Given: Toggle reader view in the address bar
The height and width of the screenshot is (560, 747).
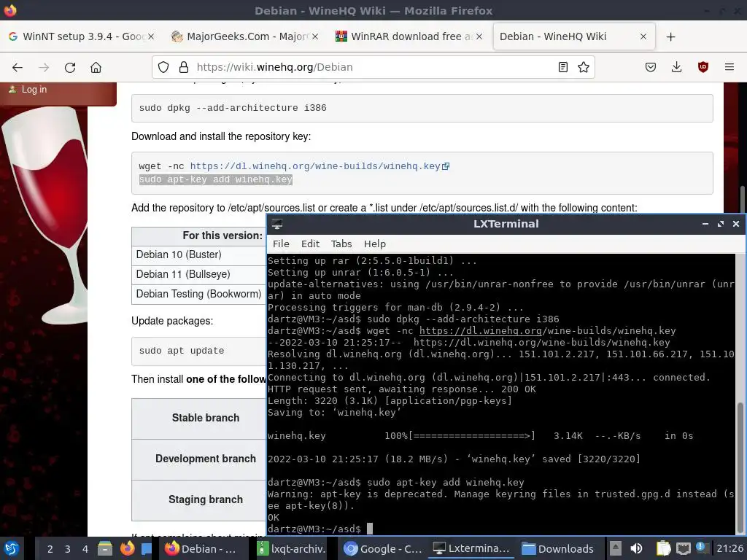Looking at the screenshot, I should coord(562,67).
